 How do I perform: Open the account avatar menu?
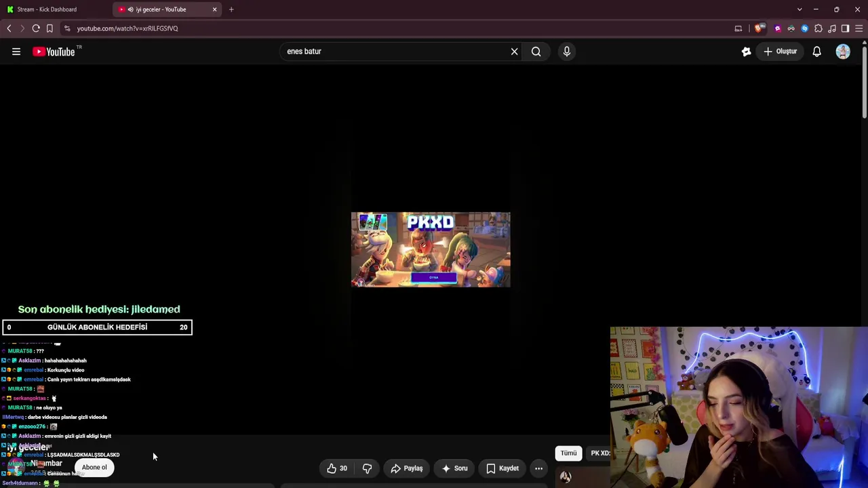[x=843, y=52]
